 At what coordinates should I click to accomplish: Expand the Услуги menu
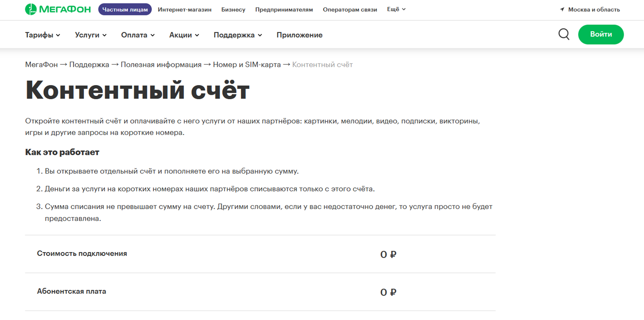tap(91, 35)
